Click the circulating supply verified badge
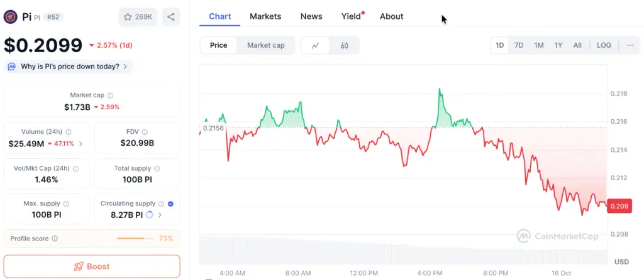Screen dimensions: 644x280 click(171, 203)
